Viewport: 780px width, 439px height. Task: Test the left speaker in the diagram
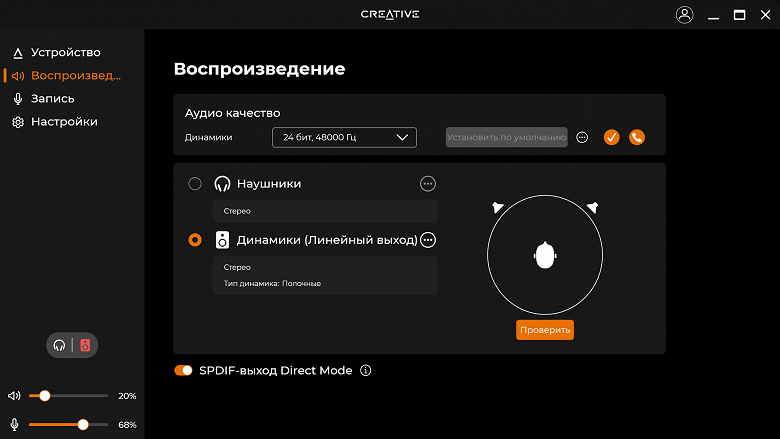tap(497, 207)
